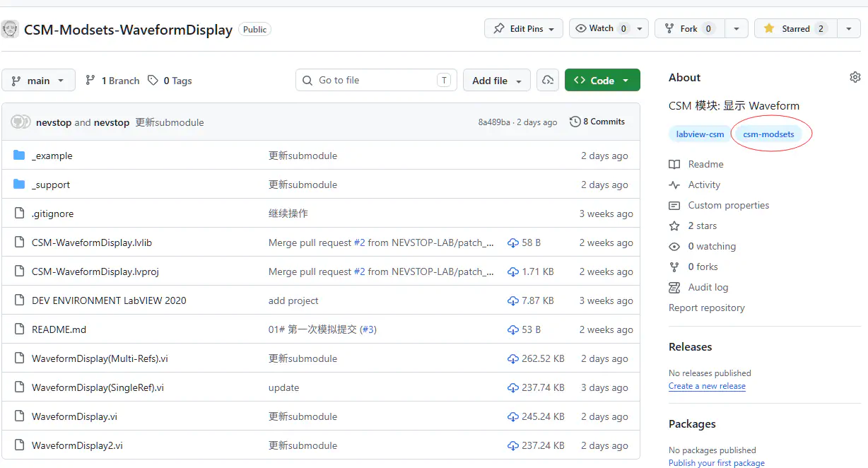868x468 pixels.
Task: Click Create a new release link
Action: pyautogui.click(x=707, y=386)
